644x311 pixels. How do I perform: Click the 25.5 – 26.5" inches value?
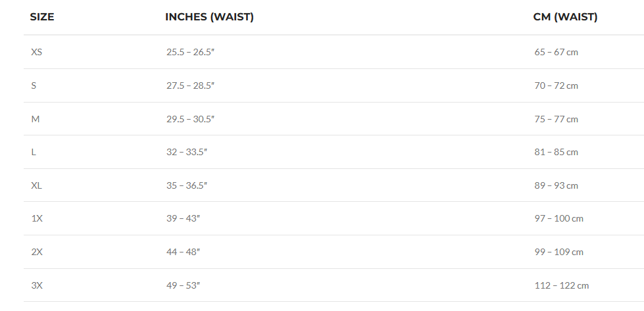pos(190,52)
